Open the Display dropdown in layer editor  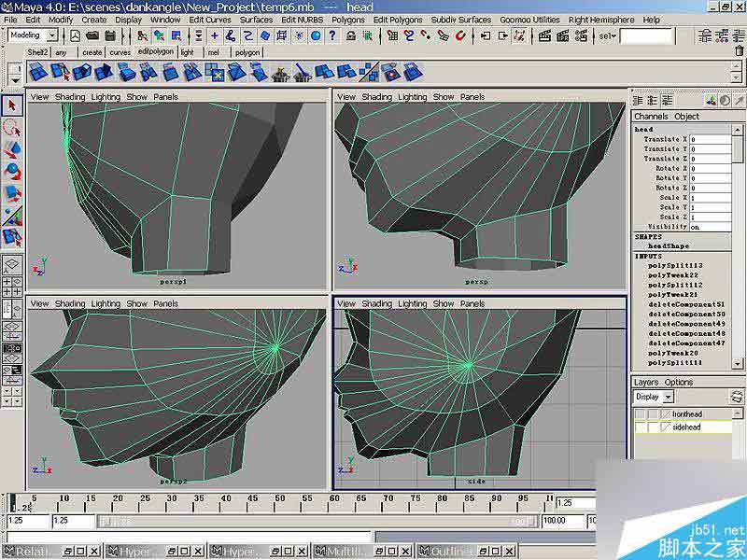654,397
